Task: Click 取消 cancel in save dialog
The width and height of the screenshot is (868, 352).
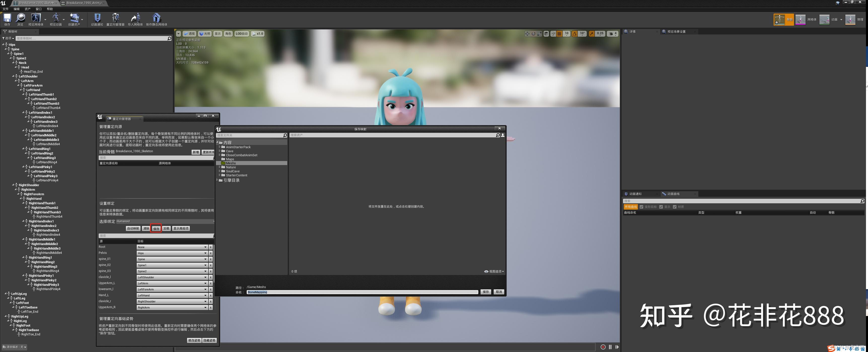Action: pyautogui.click(x=499, y=292)
